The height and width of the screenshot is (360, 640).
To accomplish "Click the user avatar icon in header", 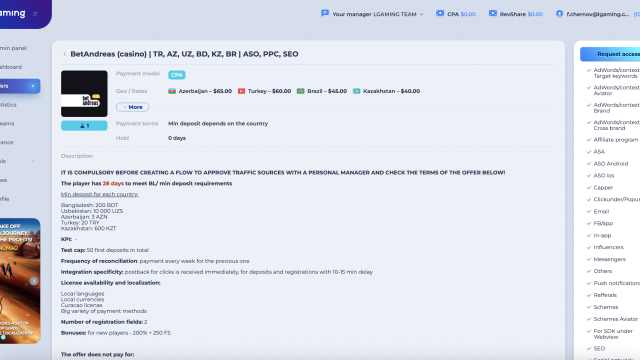I will pyautogui.click(x=559, y=13).
